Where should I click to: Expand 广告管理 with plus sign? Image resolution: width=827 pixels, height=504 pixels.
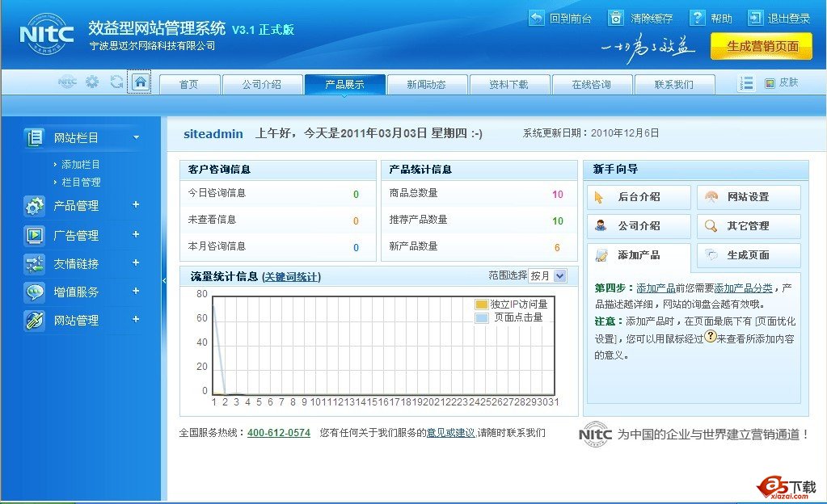[x=136, y=234]
